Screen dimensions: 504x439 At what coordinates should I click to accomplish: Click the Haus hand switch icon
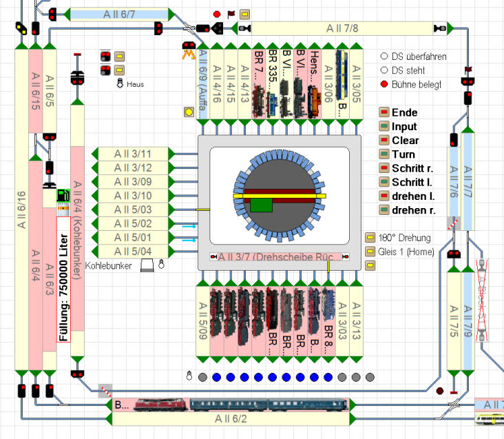point(120,83)
